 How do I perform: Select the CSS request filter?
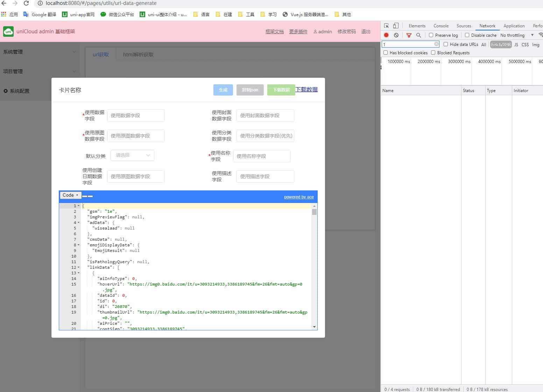click(x=525, y=44)
